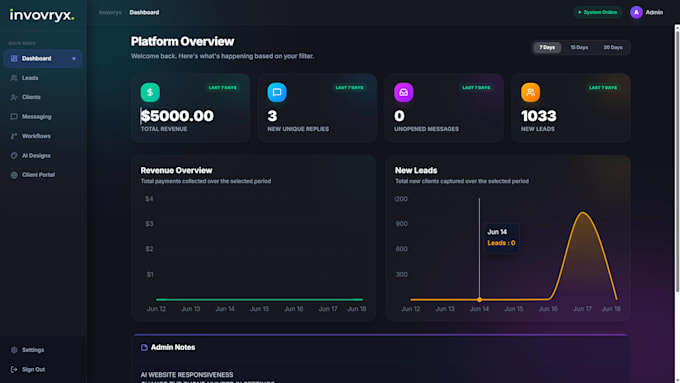
Task: Click the UNOPENED MESSAGES label
Action: [426, 129]
